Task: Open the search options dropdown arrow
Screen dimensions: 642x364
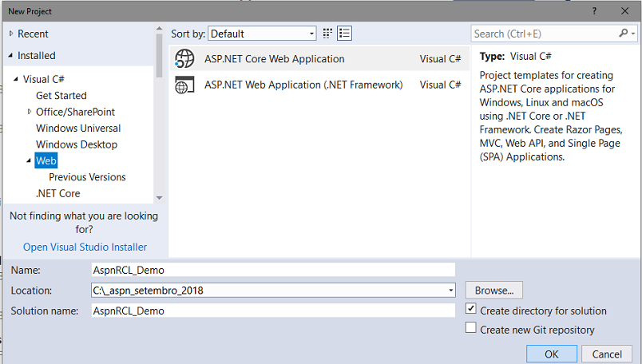Action: pos(633,34)
